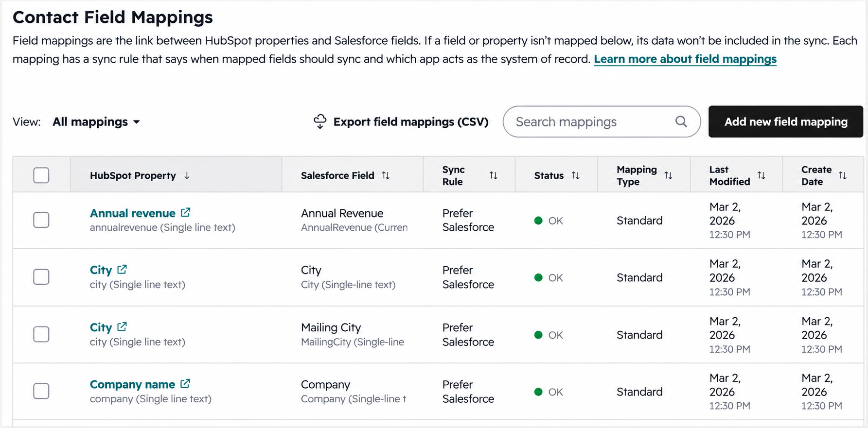Click the export cloud download icon

(320, 121)
